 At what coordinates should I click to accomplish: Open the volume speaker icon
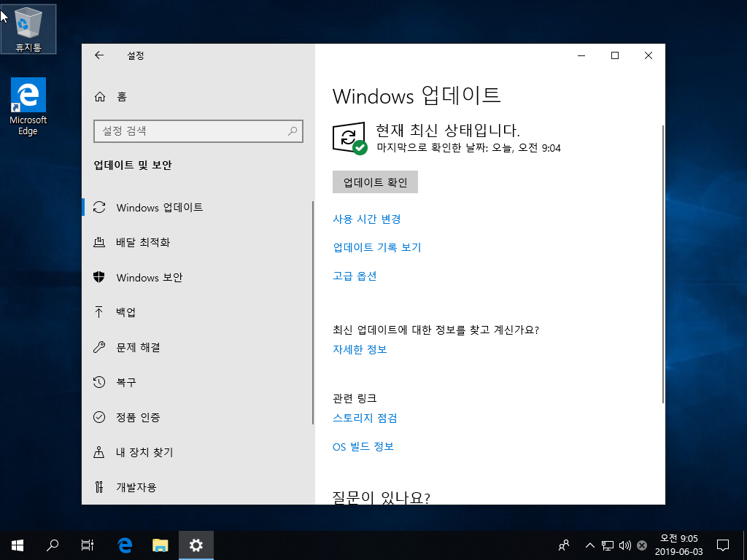(624, 545)
